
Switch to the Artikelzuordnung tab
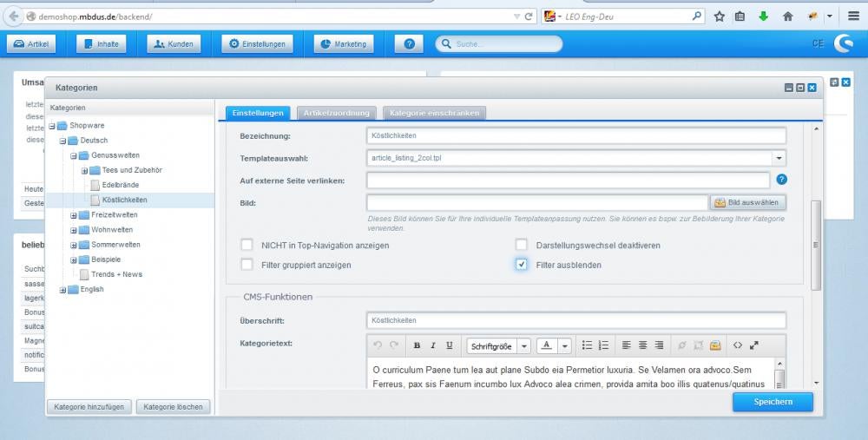click(337, 113)
